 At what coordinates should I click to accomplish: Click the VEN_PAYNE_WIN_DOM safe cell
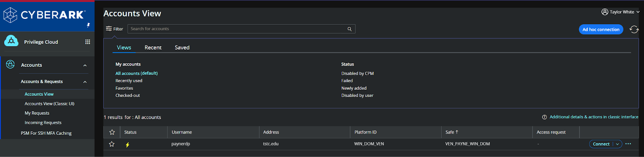click(468, 144)
